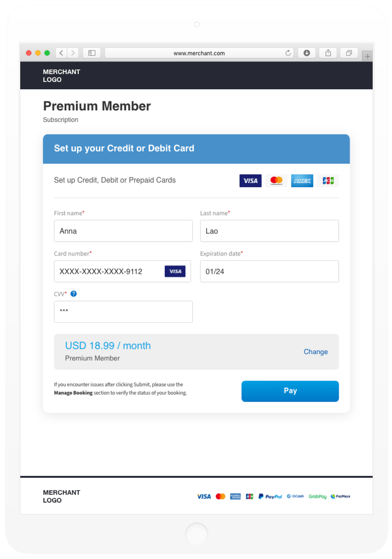Viewport: 392px width, 559px height.
Task: Click the PayPal logo in footer
Action: tap(270, 496)
